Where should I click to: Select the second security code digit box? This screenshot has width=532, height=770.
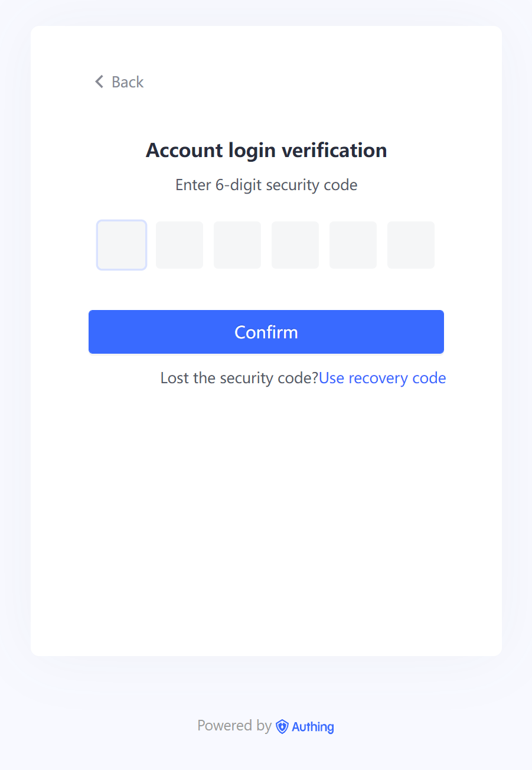pos(179,245)
